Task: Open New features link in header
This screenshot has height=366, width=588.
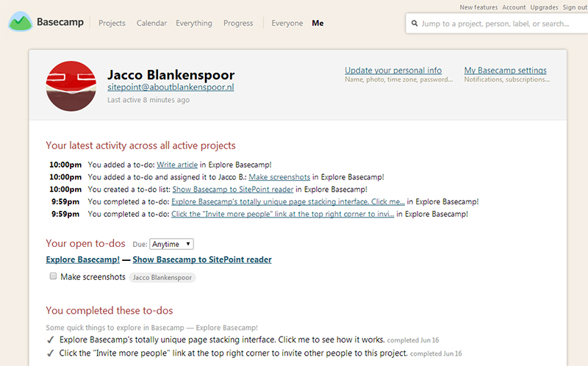Action: coord(478,7)
